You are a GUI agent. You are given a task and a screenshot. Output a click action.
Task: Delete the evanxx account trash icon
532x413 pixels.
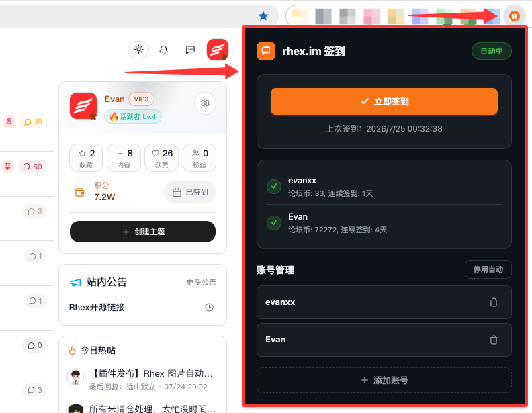494,302
